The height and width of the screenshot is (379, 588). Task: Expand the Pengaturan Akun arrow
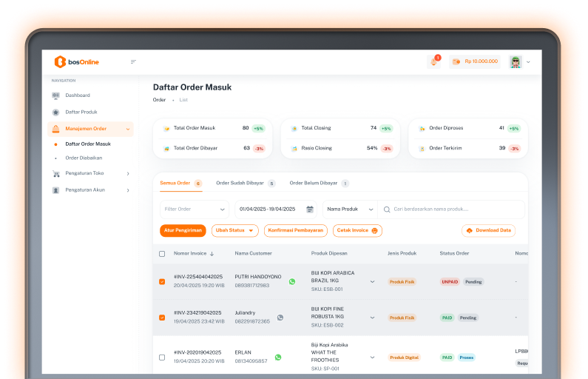pos(128,190)
